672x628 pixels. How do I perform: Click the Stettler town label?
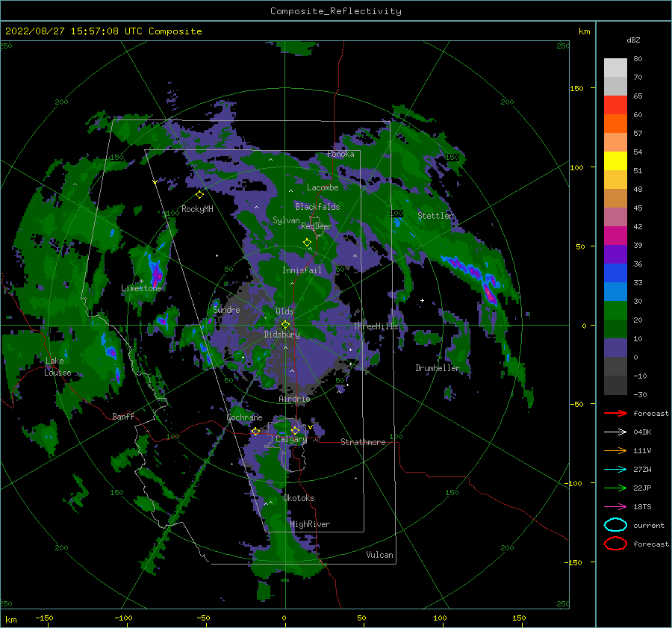[435, 216]
